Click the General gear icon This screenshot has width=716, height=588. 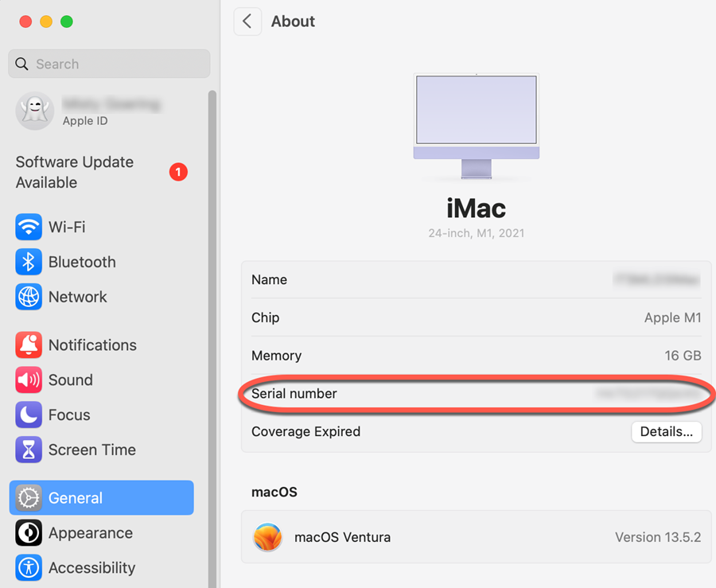pyautogui.click(x=29, y=497)
